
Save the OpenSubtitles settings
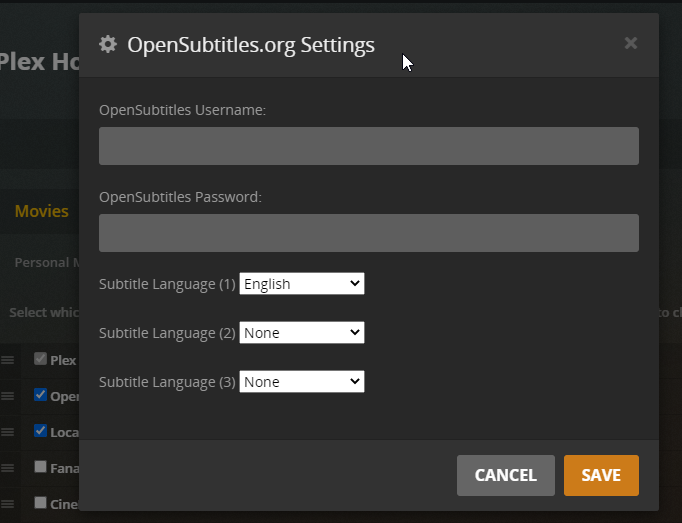601,476
